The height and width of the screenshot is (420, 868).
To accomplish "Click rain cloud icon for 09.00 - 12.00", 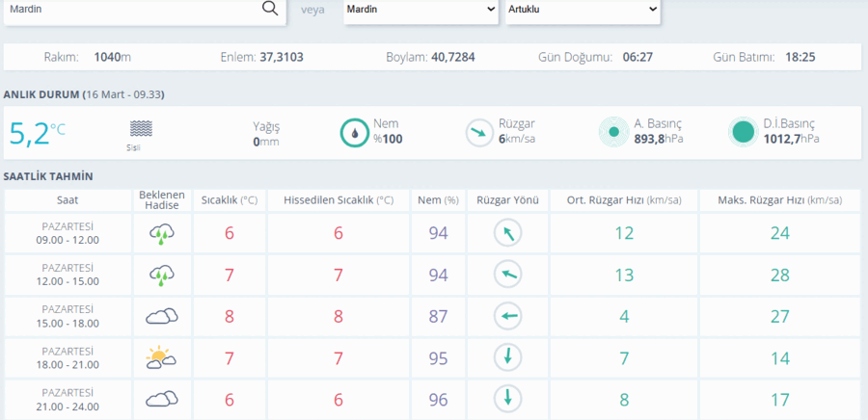I will (162, 234).
